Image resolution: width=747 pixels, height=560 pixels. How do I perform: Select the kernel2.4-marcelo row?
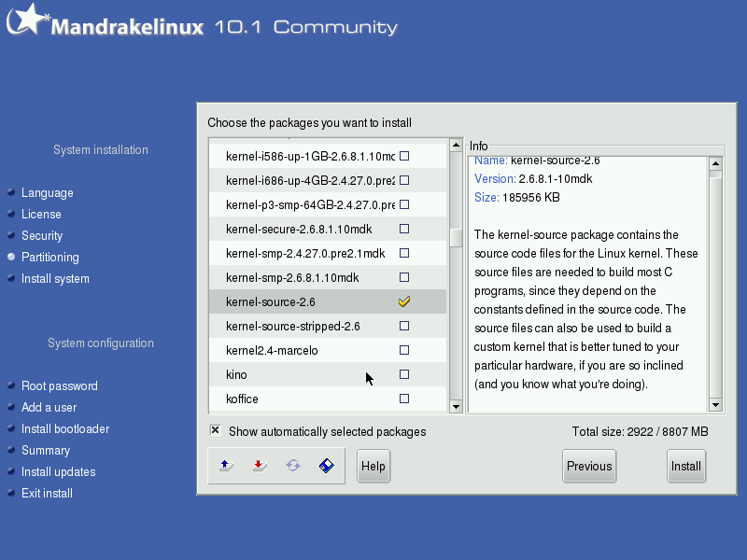click(x=328, y=351)
